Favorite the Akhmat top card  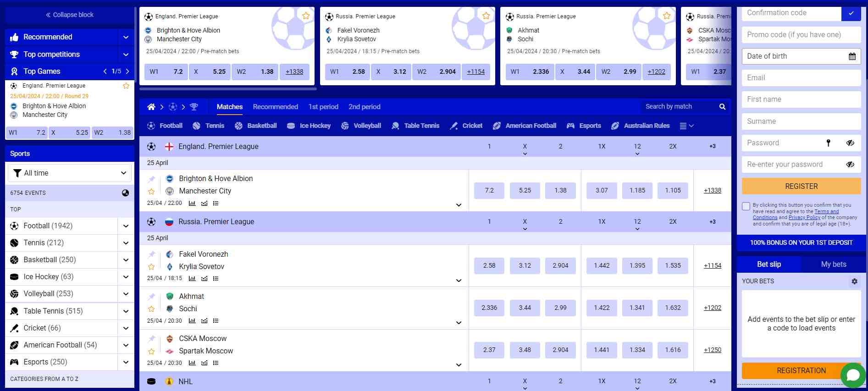tap(667, 16)
